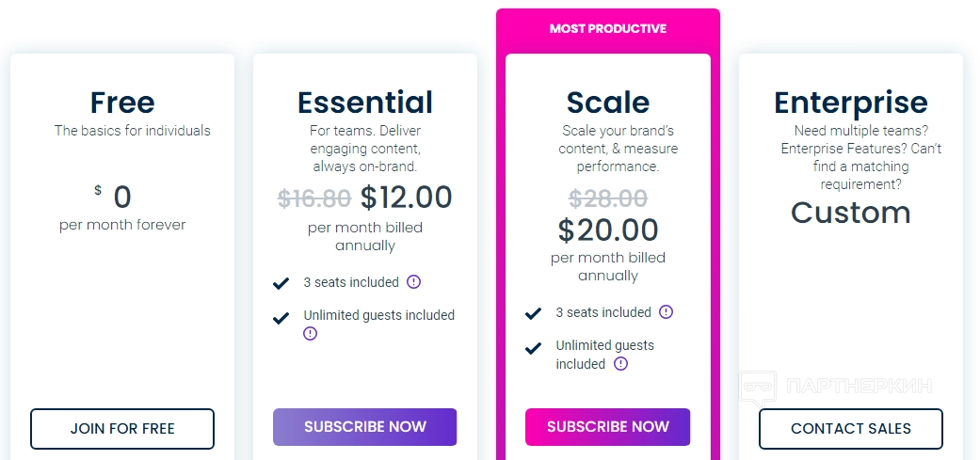
Task: Click checkmark beside Essential Unlimited guests
Action: pyautogui.click(x=281, y=318)
